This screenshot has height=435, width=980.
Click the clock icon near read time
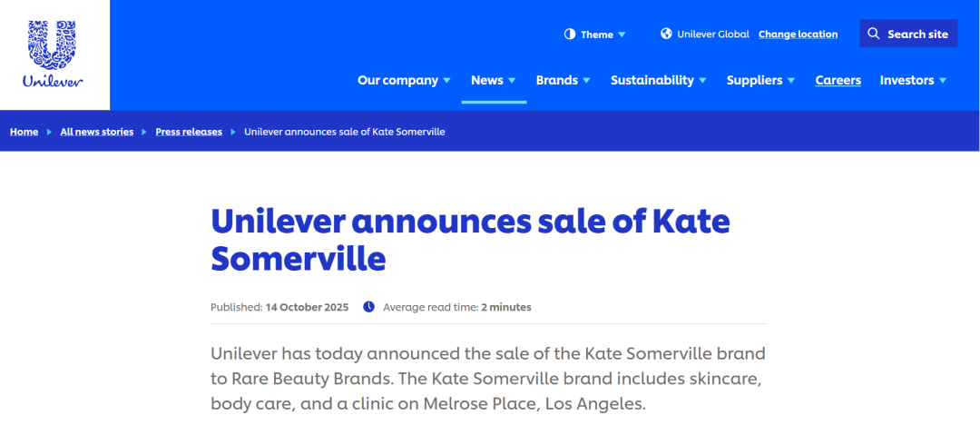click(368, 307)
